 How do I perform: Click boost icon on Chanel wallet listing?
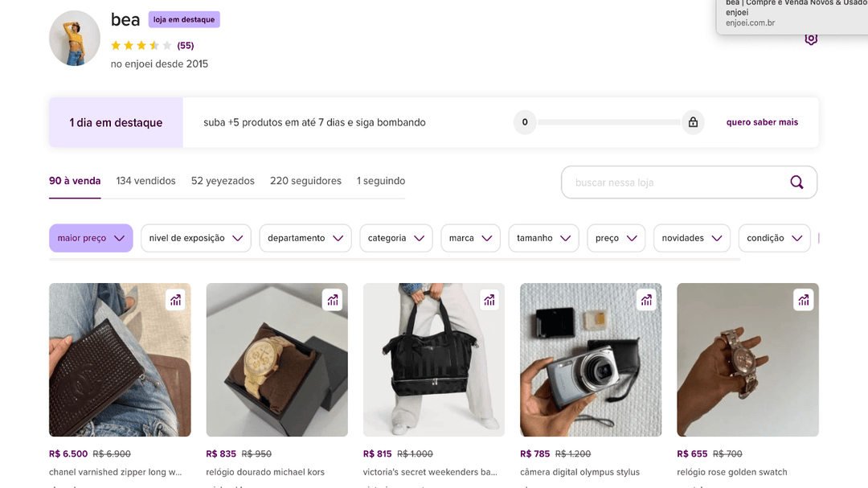tap(176, 300)
